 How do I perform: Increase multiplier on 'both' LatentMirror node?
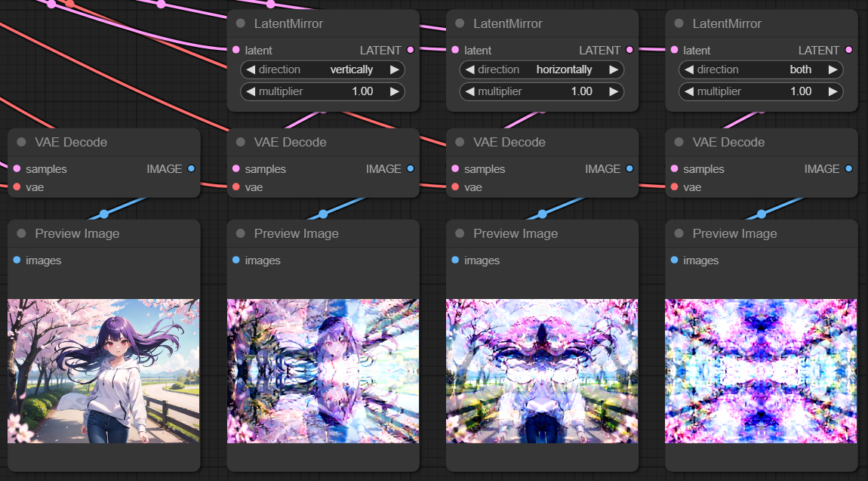[833, 91]
